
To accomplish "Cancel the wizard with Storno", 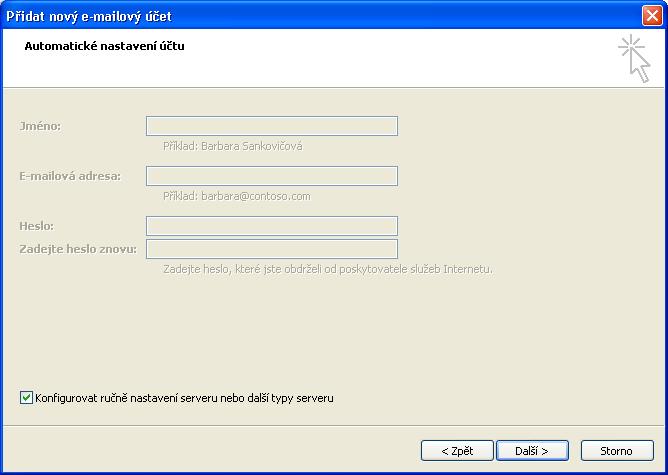I will (616, 451).
